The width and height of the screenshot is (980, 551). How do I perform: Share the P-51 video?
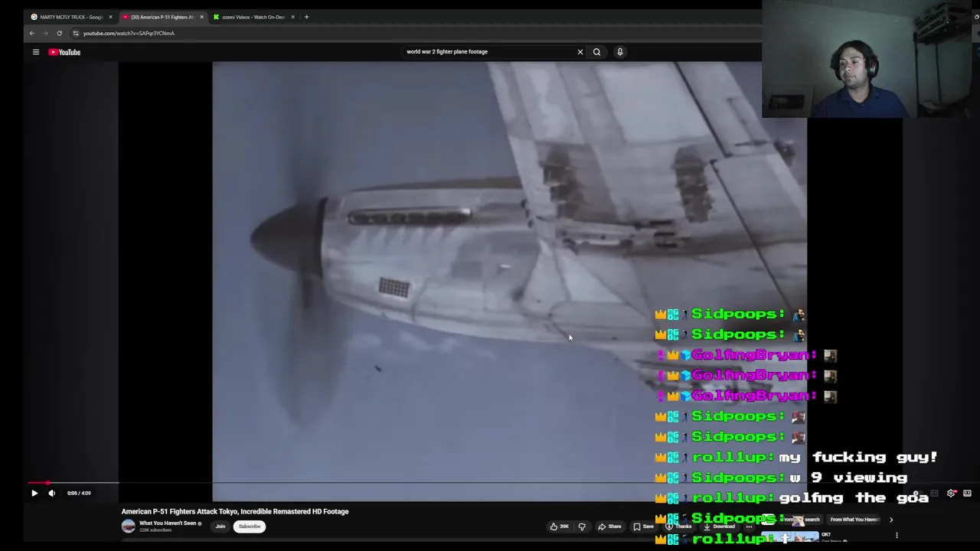click(609, 527)
